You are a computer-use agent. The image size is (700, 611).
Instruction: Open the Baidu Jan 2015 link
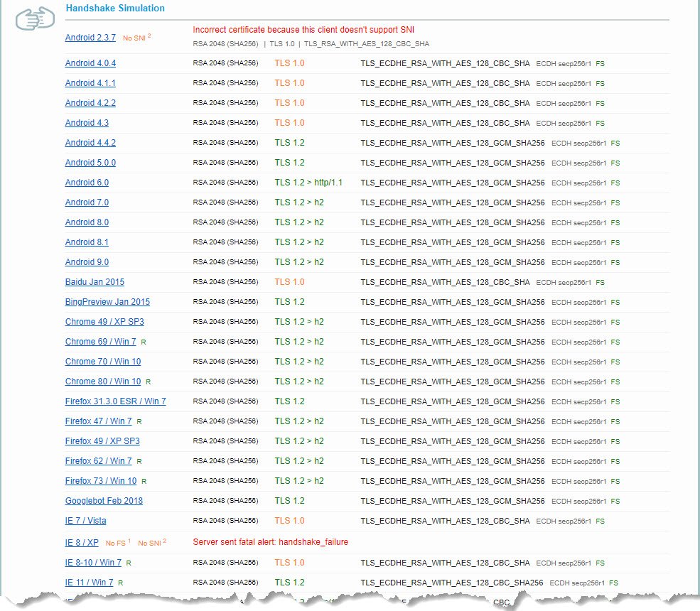coord(95,281)
